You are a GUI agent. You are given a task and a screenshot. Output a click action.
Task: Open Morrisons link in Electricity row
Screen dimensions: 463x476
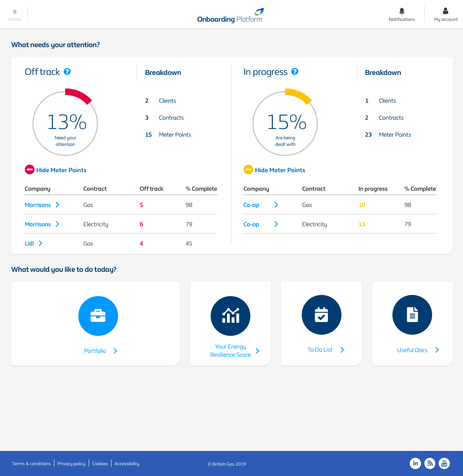(x=38, y=224)
